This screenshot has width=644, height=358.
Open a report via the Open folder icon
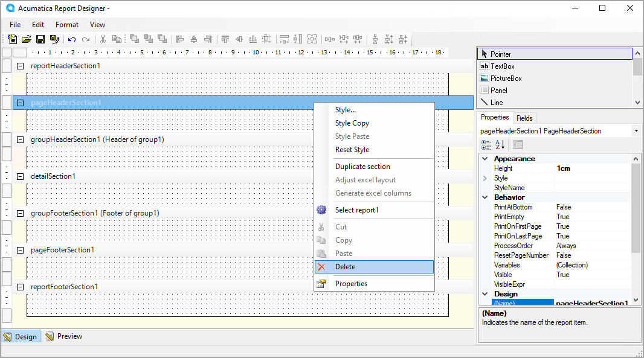[x=26, y=39]
